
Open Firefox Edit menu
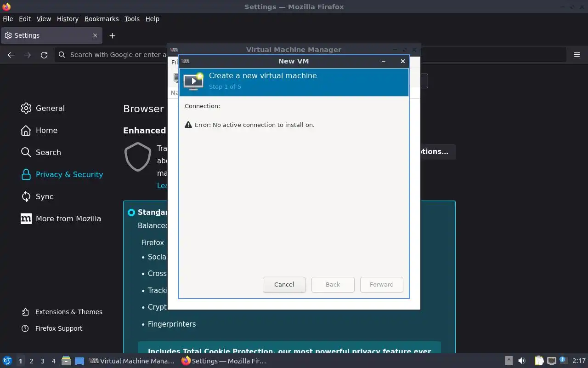(25, 19)
